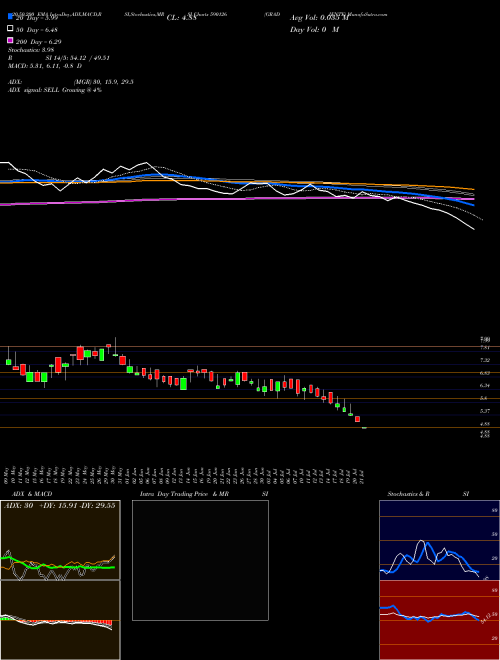Click the blue 20 Day legend swatch
This screenshot has width=500, height=660.
pos(11,16)
